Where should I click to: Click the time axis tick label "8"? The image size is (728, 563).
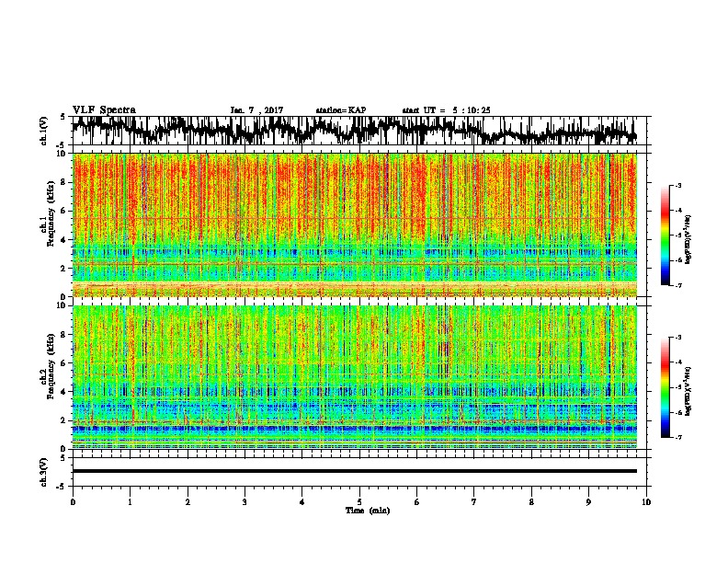coord(531,502)
